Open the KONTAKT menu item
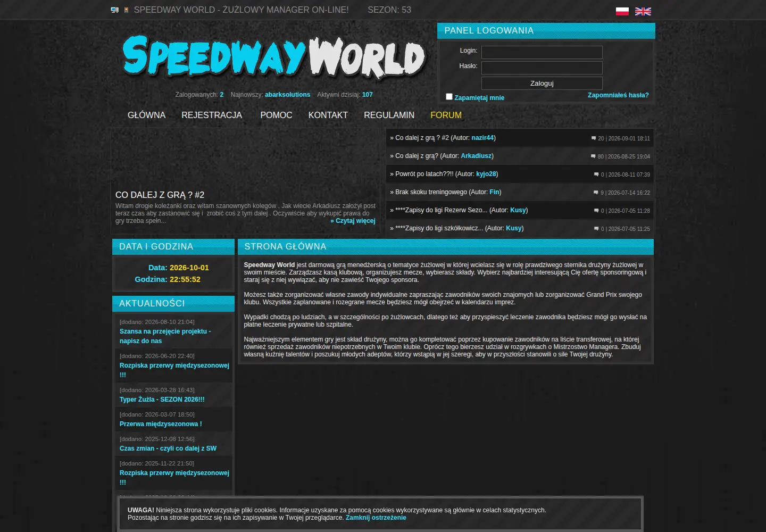Viewport: 766px width, 532px height. [x=328, y=115]
